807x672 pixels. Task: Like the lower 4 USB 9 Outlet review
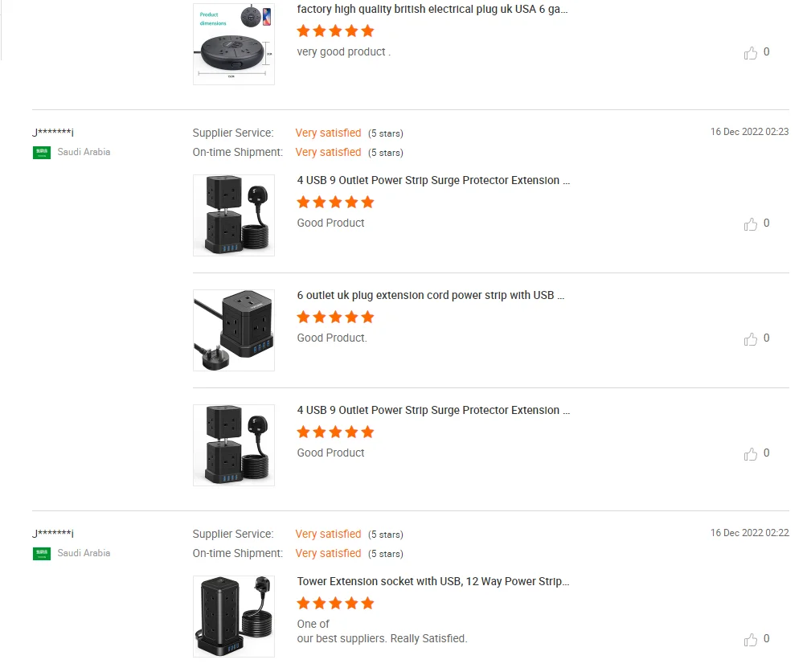tap(751, 454)
